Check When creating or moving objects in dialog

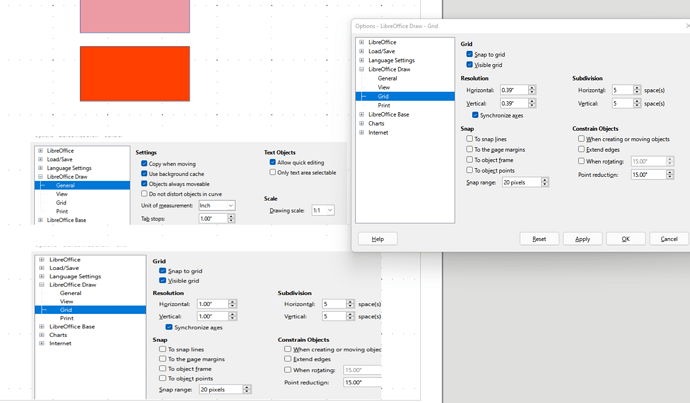point(581,139)
